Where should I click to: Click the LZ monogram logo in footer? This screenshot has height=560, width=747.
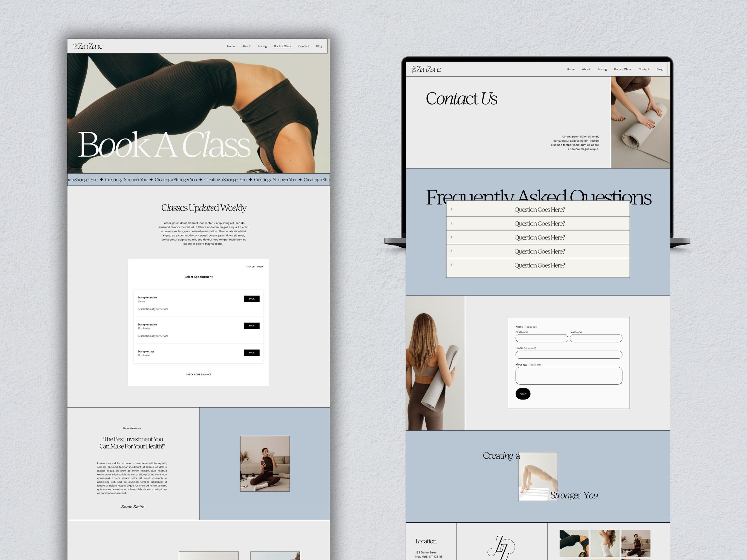coord(501,547)
